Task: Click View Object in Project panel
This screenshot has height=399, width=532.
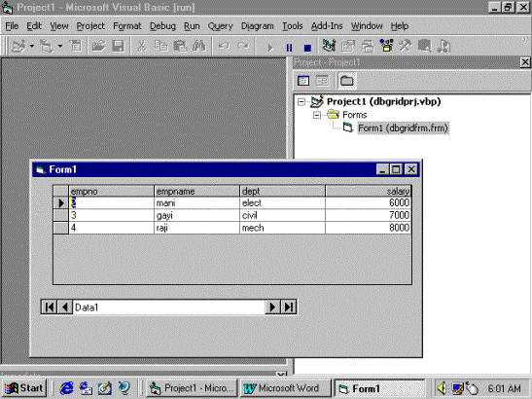Action: tap(322, 81)
